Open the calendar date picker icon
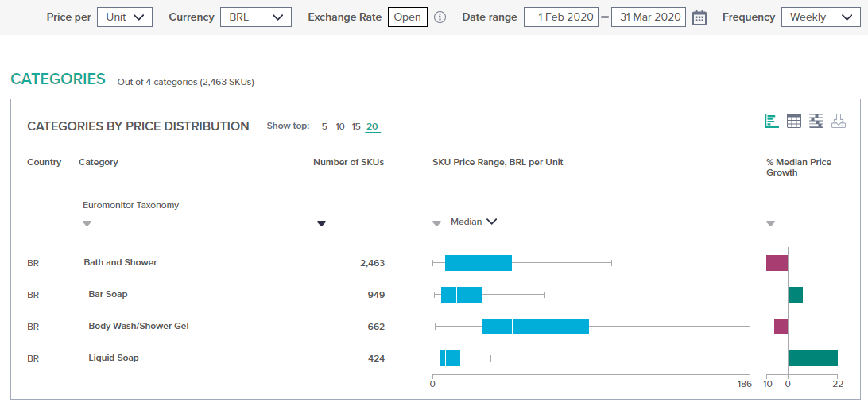Viewport: 868px width, 406px height. [699, 17]
